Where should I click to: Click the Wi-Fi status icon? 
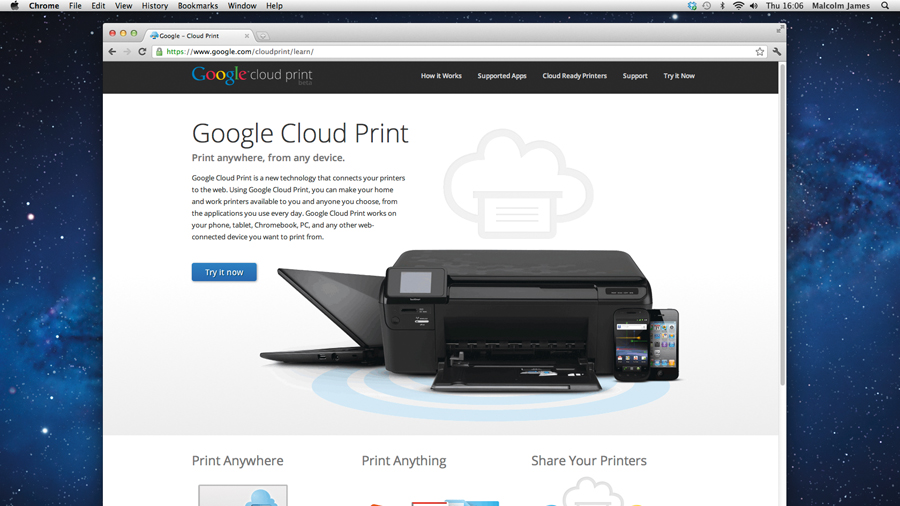(x=738, y=6)
